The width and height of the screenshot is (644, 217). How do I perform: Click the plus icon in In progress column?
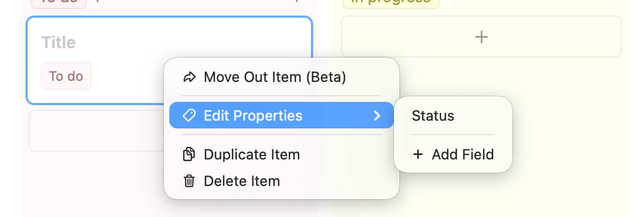click(x=481, y=37)
